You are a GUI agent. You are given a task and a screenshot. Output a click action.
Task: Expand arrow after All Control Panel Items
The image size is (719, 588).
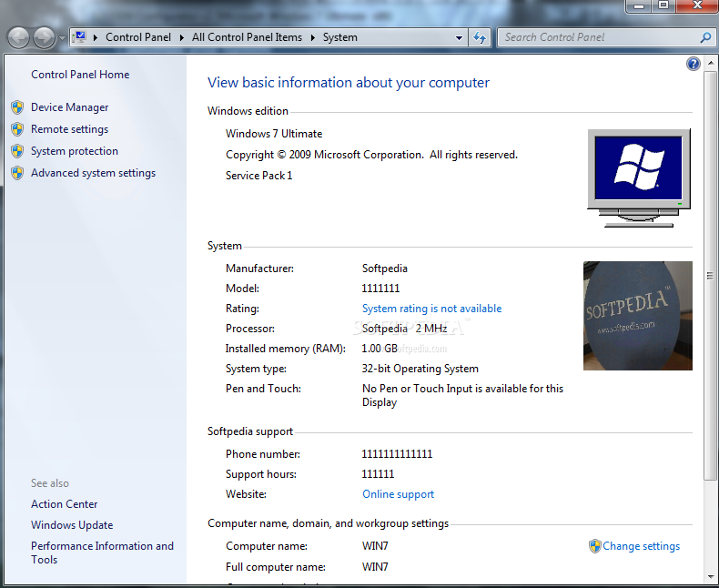(313, 37)
